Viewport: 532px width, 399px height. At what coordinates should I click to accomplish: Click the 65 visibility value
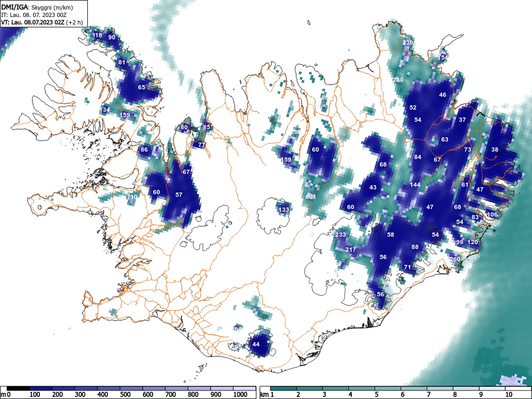(142, 87)
